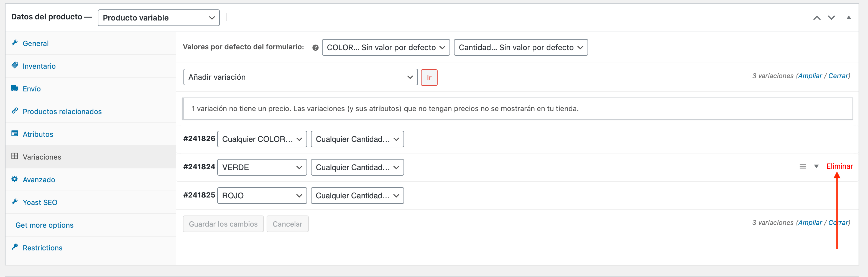Click the missing price notice text

[385, 109]
